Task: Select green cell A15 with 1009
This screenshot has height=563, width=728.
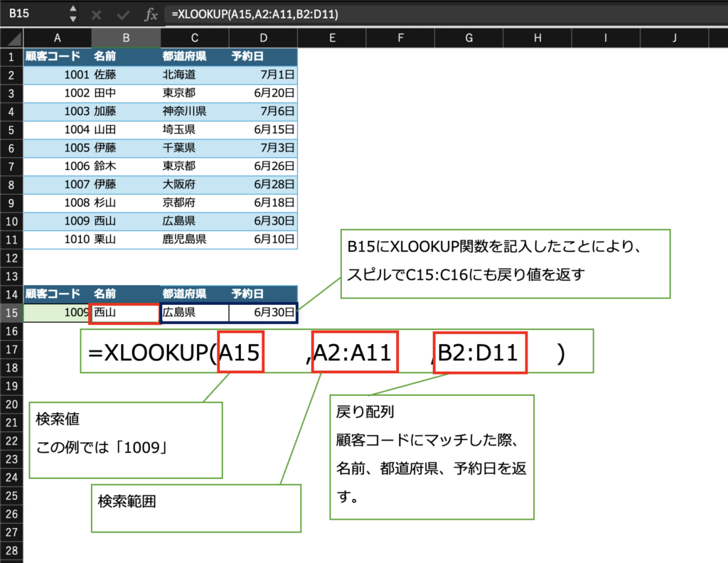Action: (58, 313)
